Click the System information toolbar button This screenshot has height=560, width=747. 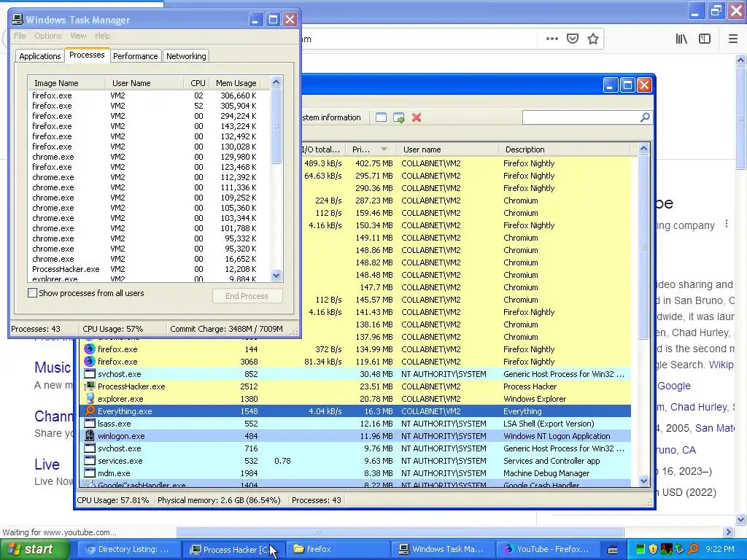331,117
